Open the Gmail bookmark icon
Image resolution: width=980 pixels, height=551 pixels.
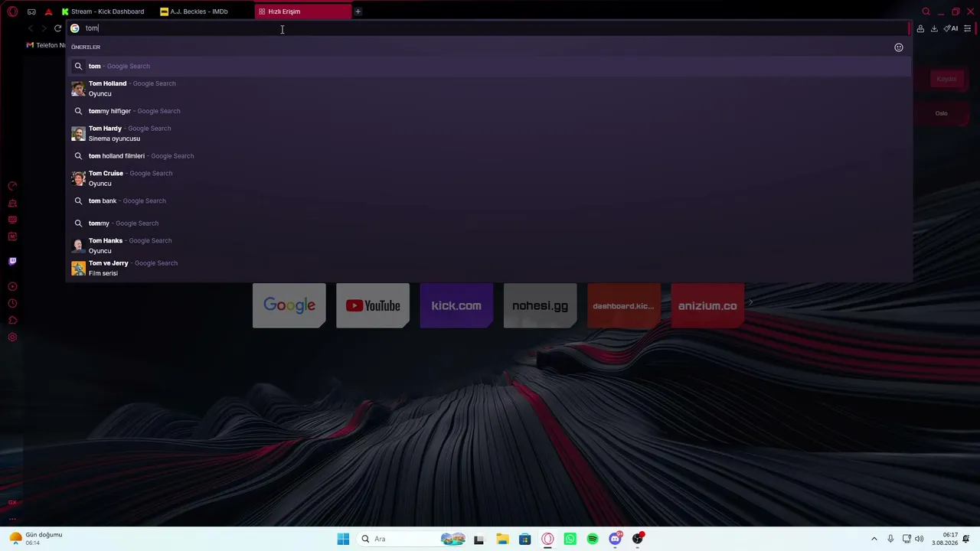(30, 45)
